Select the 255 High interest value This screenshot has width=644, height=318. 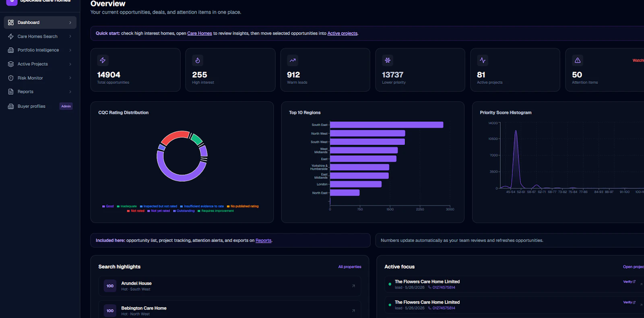200,75
